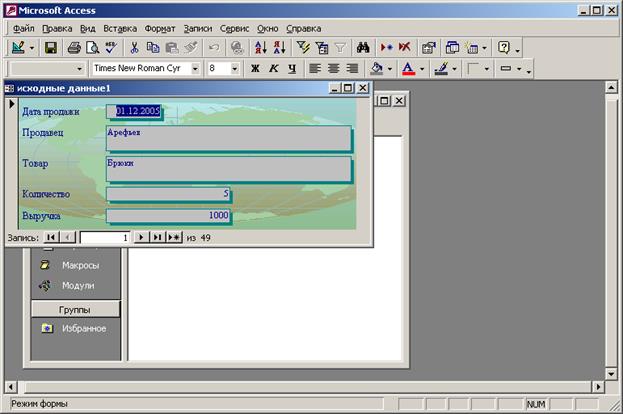Open the Сервис menu

point(234,29)
